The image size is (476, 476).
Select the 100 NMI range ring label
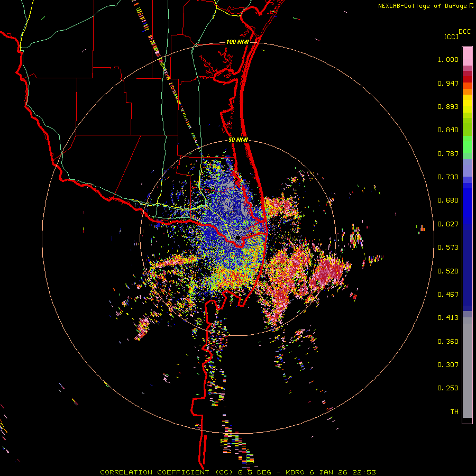pos(237,42)
